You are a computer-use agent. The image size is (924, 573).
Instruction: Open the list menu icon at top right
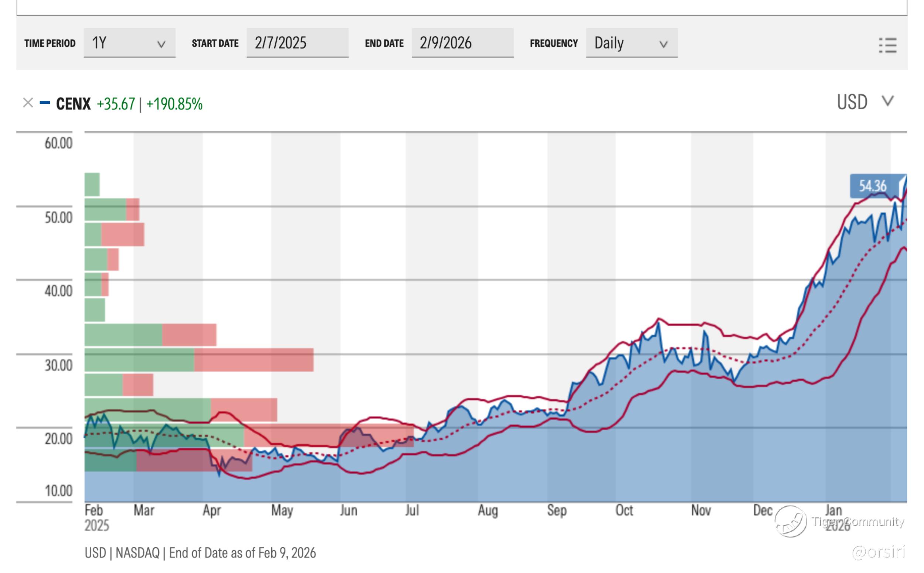click(x=887, y=45)
